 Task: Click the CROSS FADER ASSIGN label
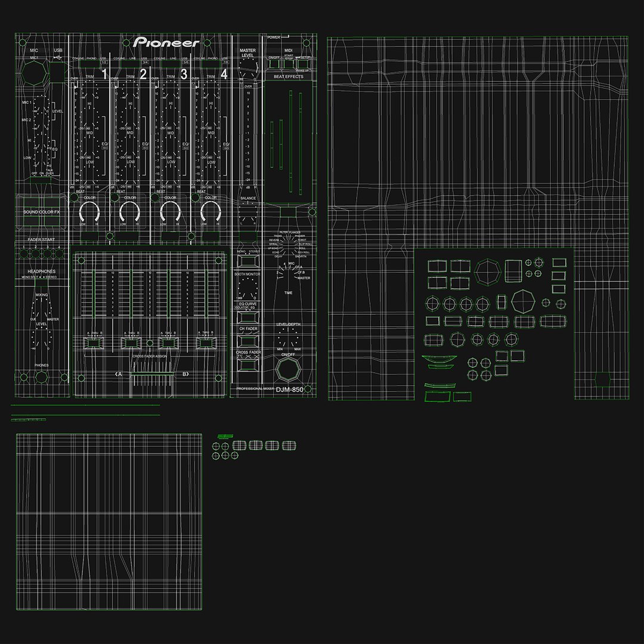[x=150, y=356]
